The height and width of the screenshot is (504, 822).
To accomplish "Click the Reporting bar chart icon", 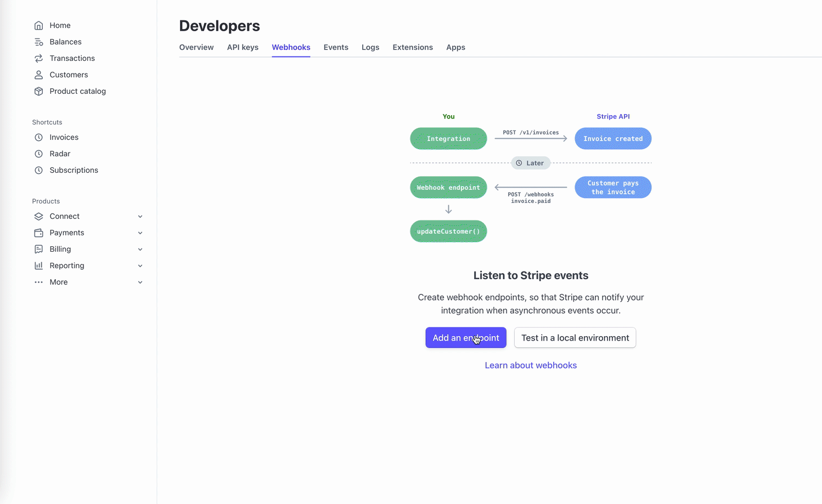I will 38,265.
